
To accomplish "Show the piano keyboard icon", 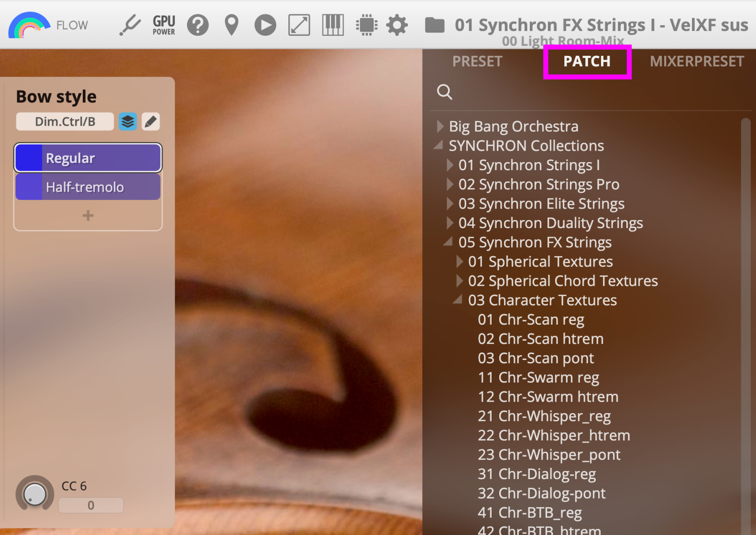I will pos(333,25).
